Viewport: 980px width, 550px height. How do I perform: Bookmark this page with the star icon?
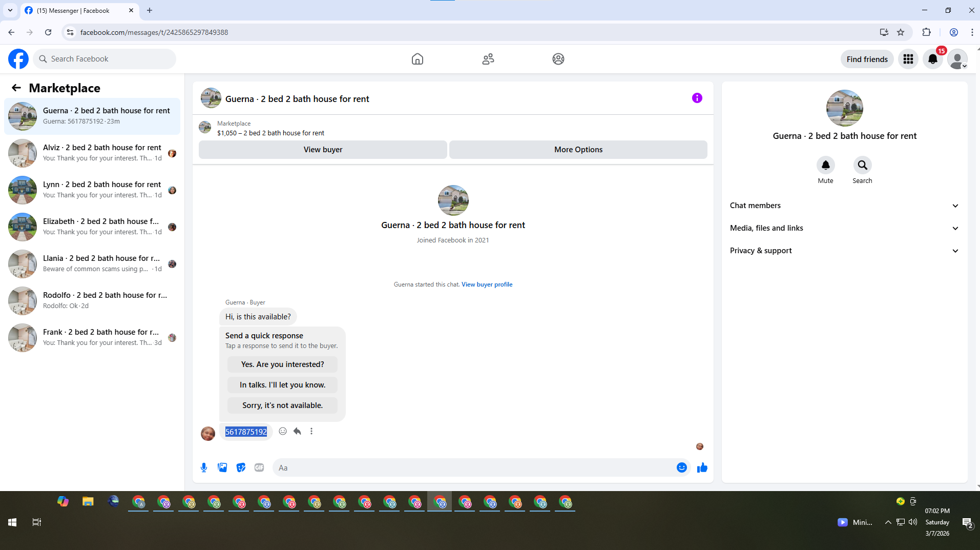click(901, 32)
